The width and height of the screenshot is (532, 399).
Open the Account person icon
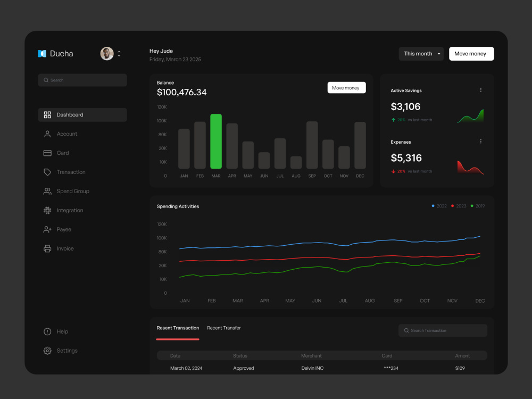(x=47, y=134)
